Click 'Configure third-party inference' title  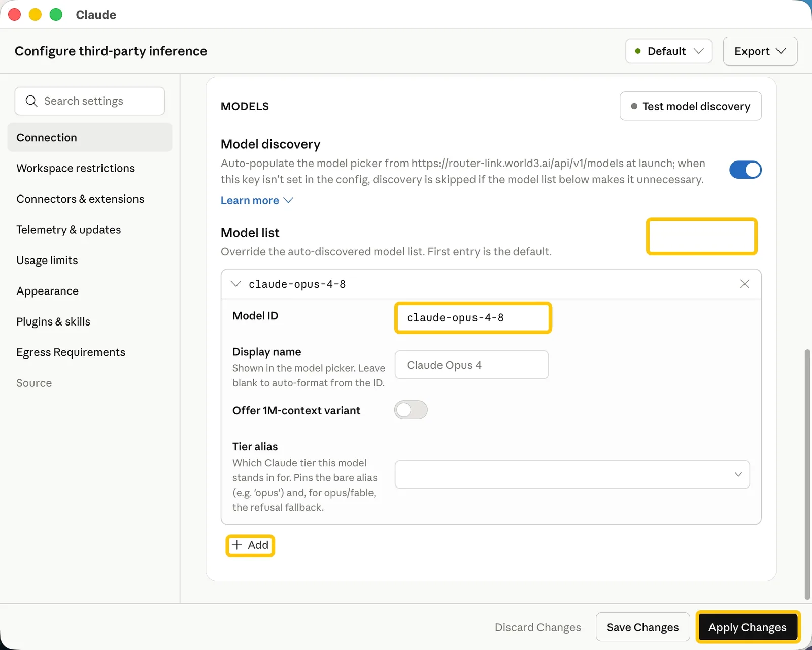pos(111,51)
